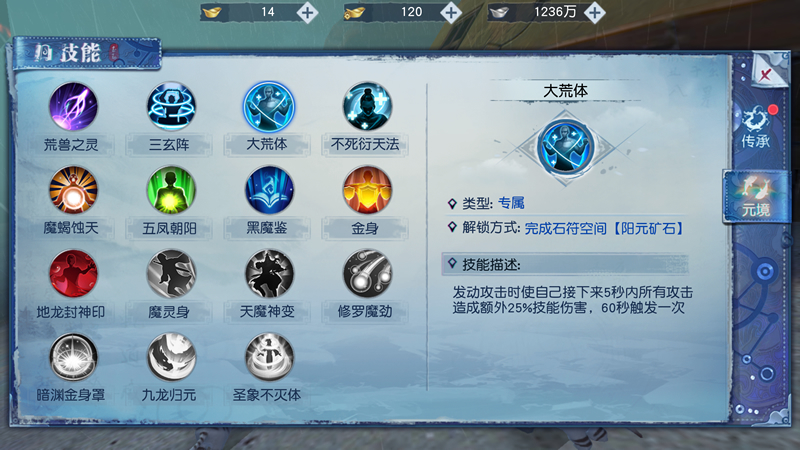The width and height of the screenshot is (800, 450).
Task: Select the 魔蝎蚀天 skill icon
Action: 73,190
